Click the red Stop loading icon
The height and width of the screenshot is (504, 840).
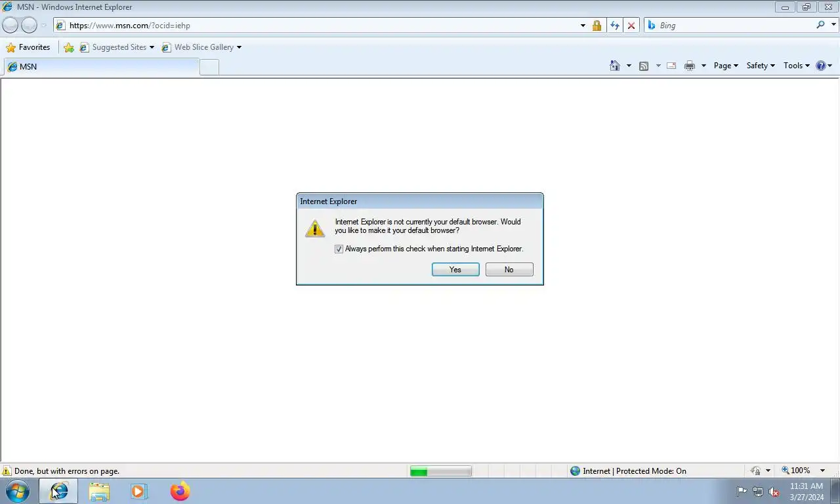[631, 26]
